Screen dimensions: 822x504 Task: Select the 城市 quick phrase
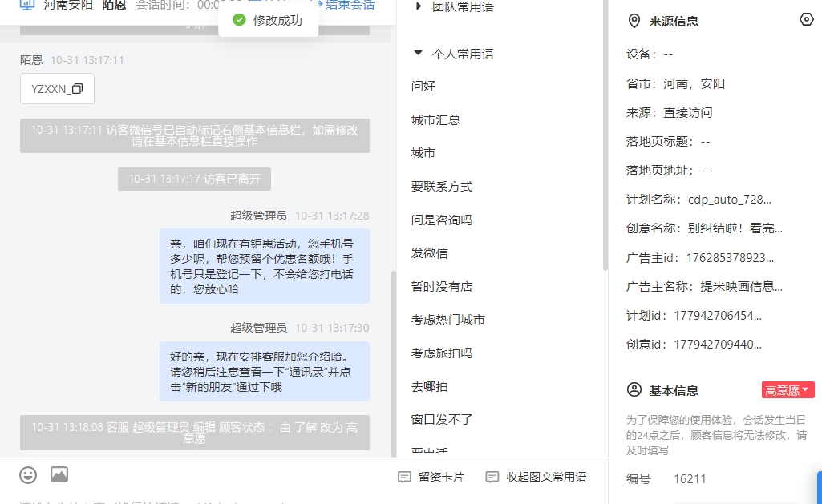pos(423,153)
